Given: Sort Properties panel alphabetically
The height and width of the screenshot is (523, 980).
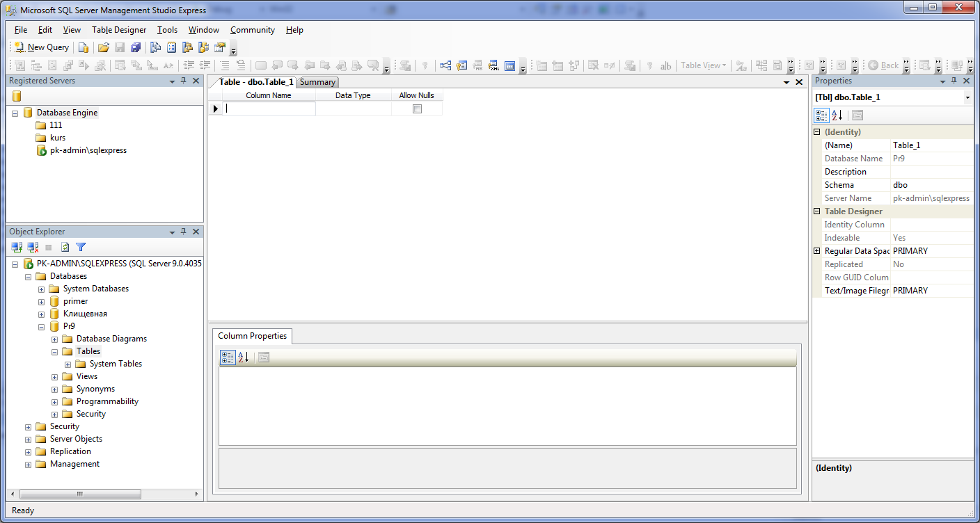Looking at the screenshot, I should [x=837, y=115].
